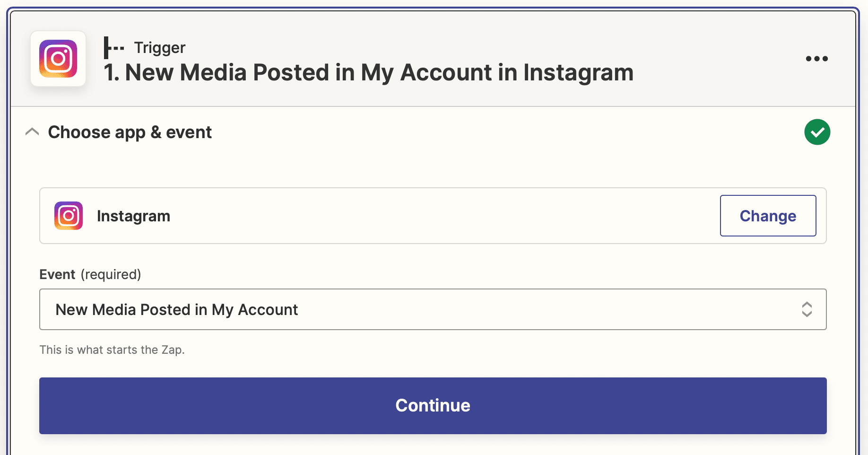The width and height of the screenshot is (868, 455).
Task: Open the trigger step options menu
Action: (816, 59)
